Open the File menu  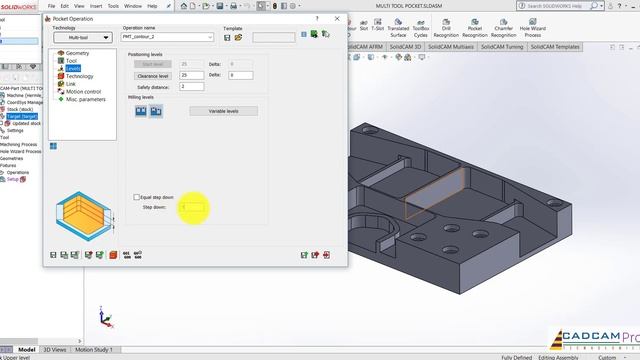tap(51, 6)
